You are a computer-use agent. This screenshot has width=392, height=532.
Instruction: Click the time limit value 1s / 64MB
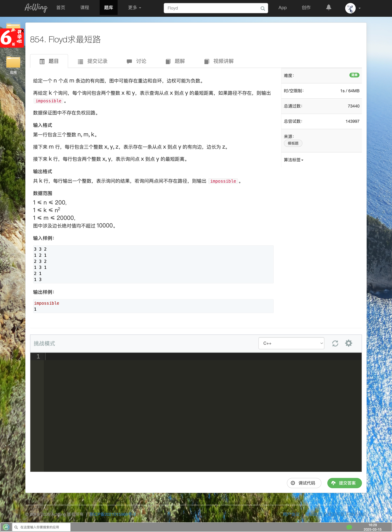[350, 91]
